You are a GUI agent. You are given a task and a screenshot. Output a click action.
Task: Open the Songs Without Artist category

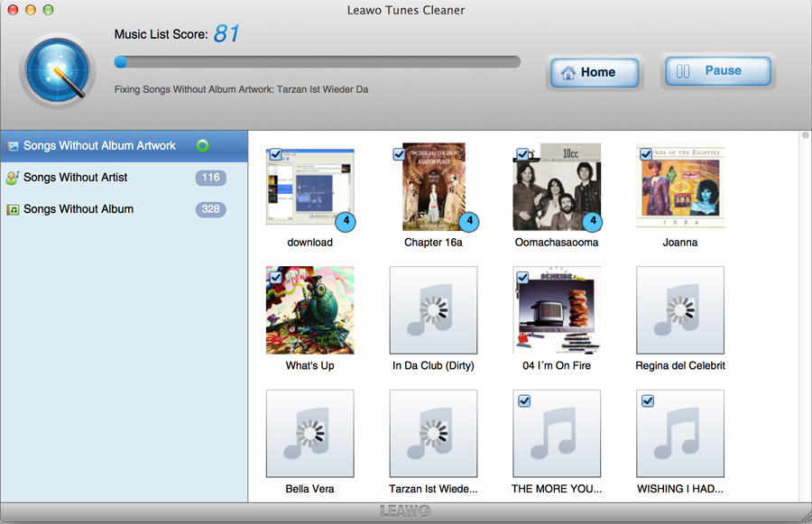pyautogui.click(x=124, y=178)
